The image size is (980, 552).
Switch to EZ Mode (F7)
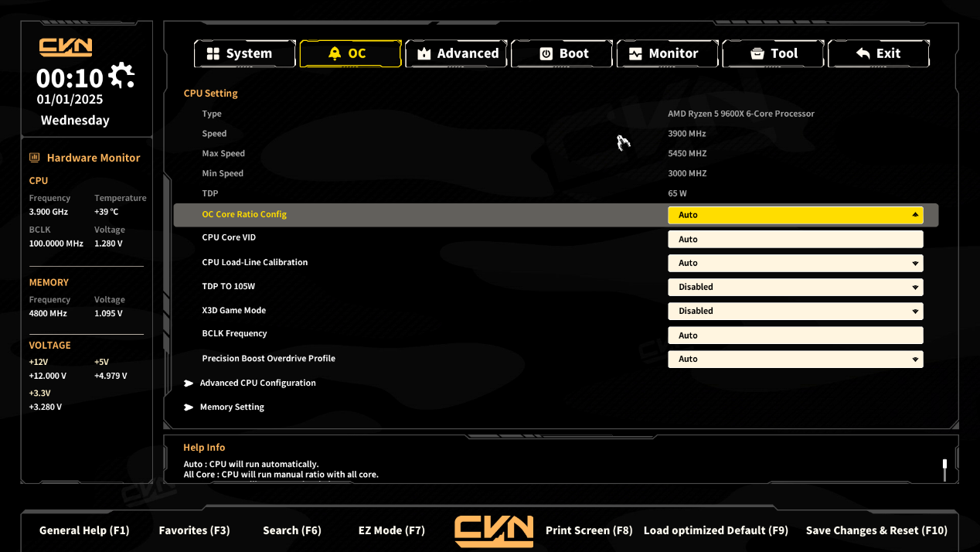[x=392, y=530]
